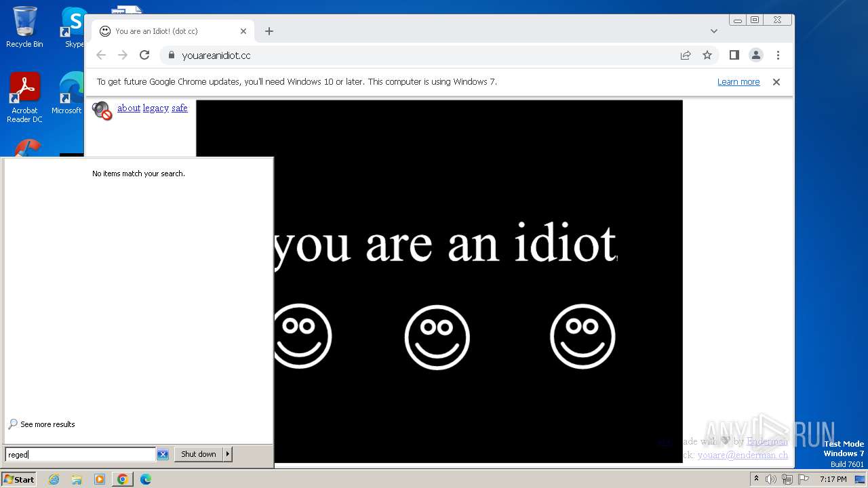Open Chrome side panel
Screen dimensions: 868x488
pyautogui.click(x=734, y=55)
